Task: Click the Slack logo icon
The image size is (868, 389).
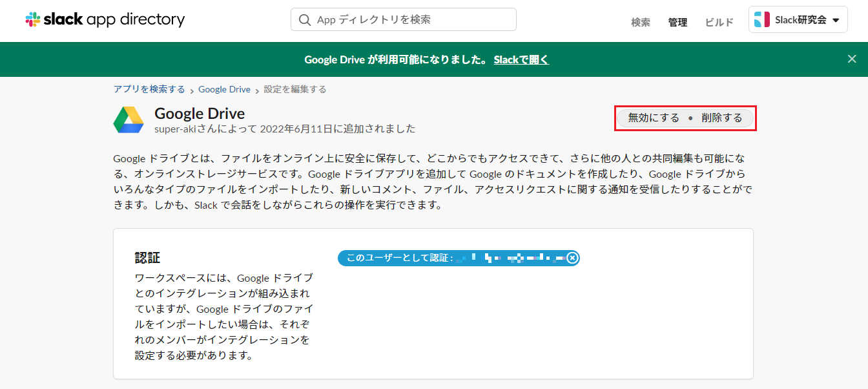Action: (x=33, y=19)
